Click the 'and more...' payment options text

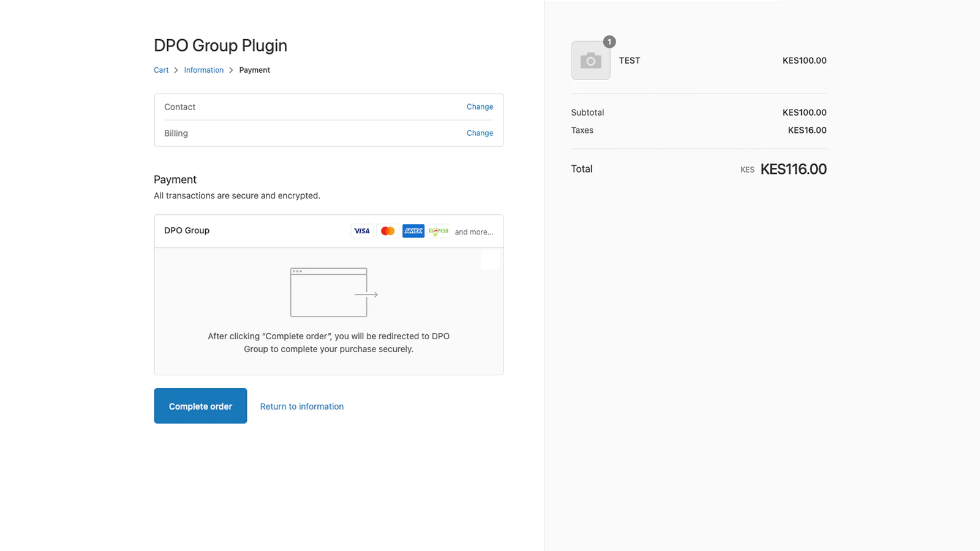click(x=473, y=232)
